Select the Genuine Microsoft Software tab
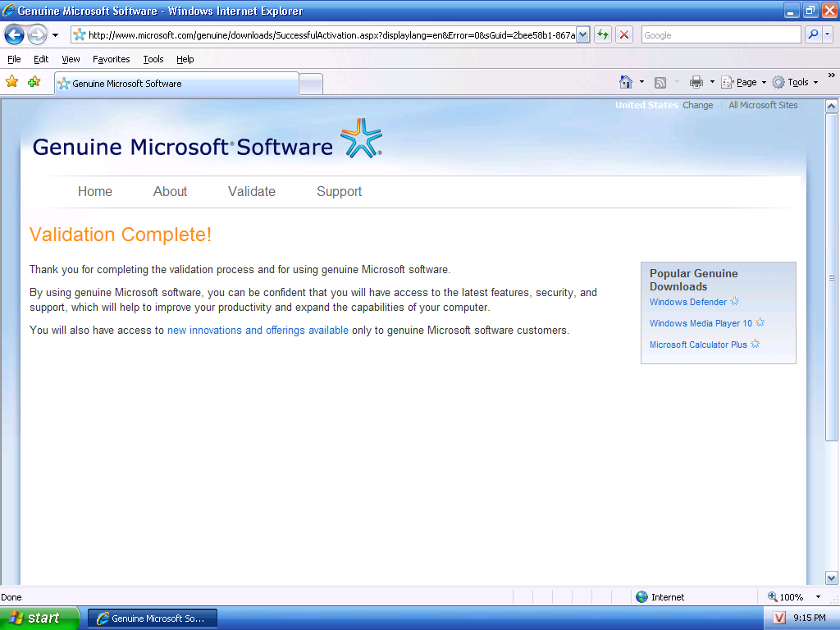Viewport: 840px width, 630px height. point(176,84)
